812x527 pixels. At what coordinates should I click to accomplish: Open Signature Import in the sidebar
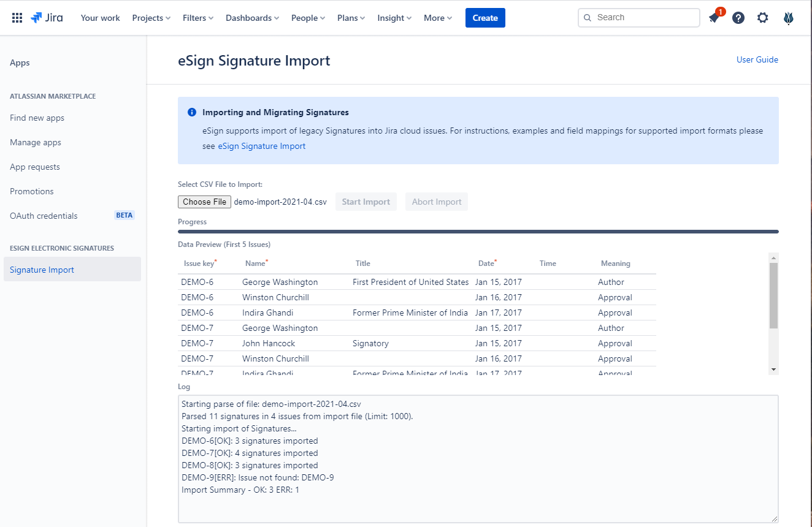click(42, 270)
